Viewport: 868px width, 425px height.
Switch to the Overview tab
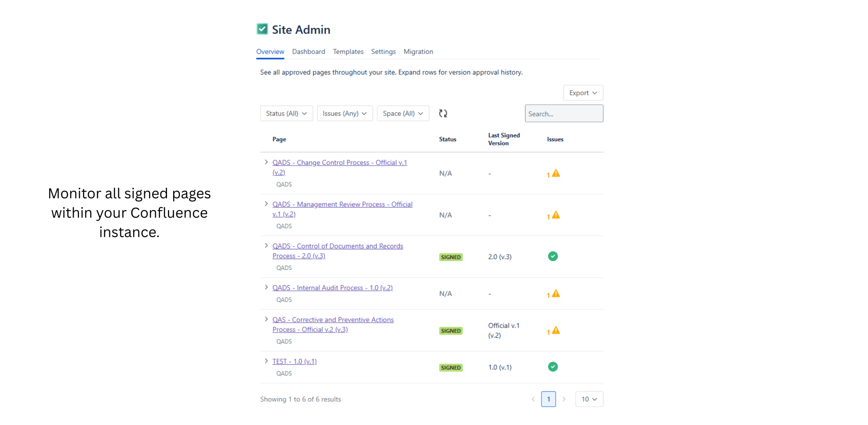270,51
